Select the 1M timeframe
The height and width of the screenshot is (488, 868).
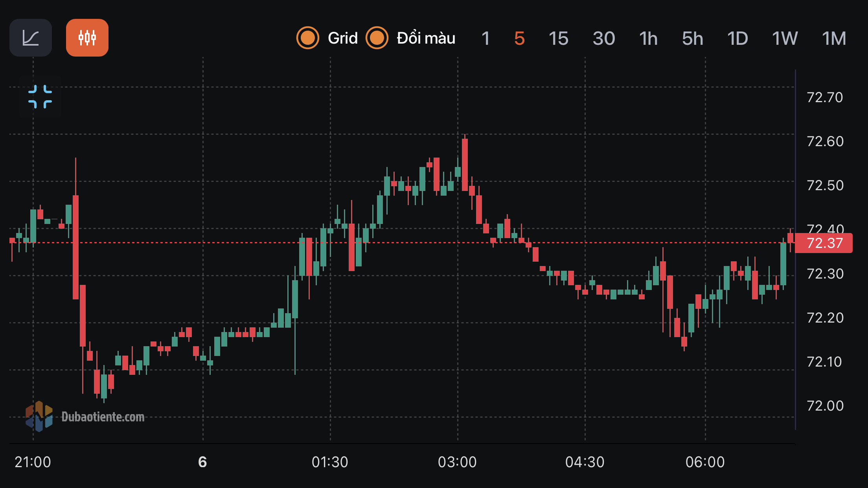coord(834,39)
